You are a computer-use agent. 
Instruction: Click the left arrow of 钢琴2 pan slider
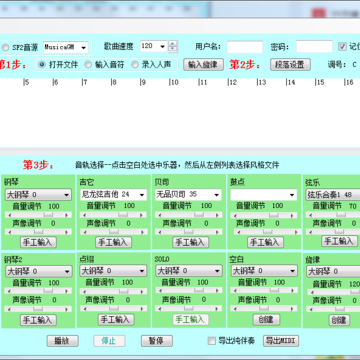point(10,309)
